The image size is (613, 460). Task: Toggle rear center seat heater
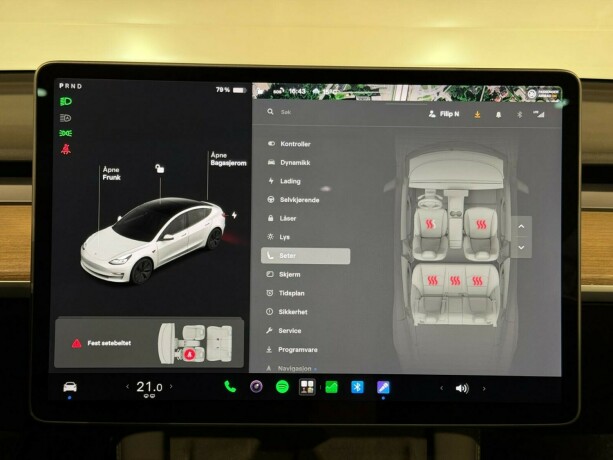[455, 281]
